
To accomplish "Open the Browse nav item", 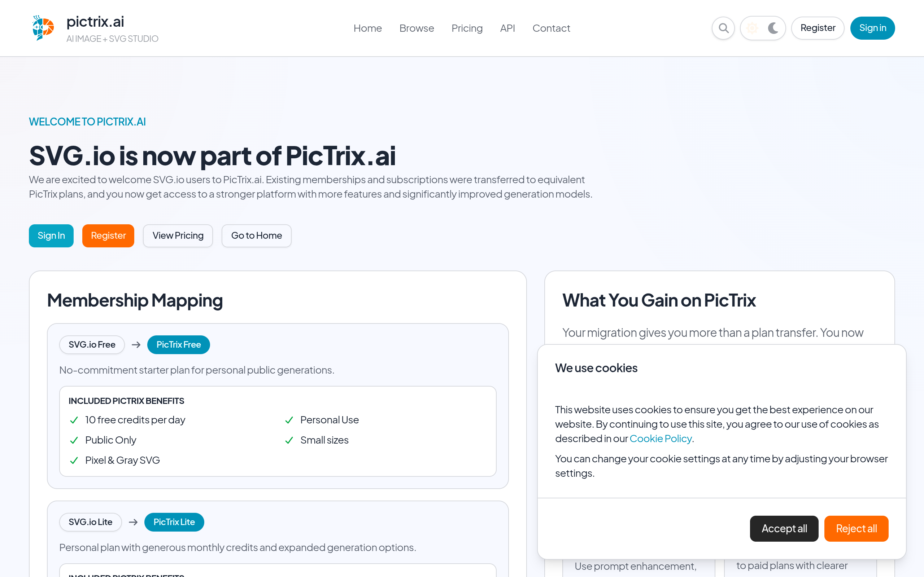I will 417,28.
